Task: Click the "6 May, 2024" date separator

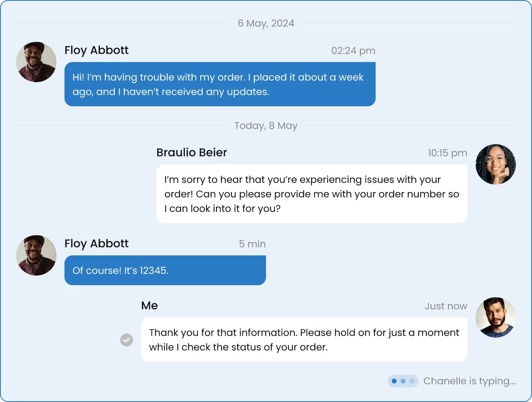Action: [x=266, y=23]
